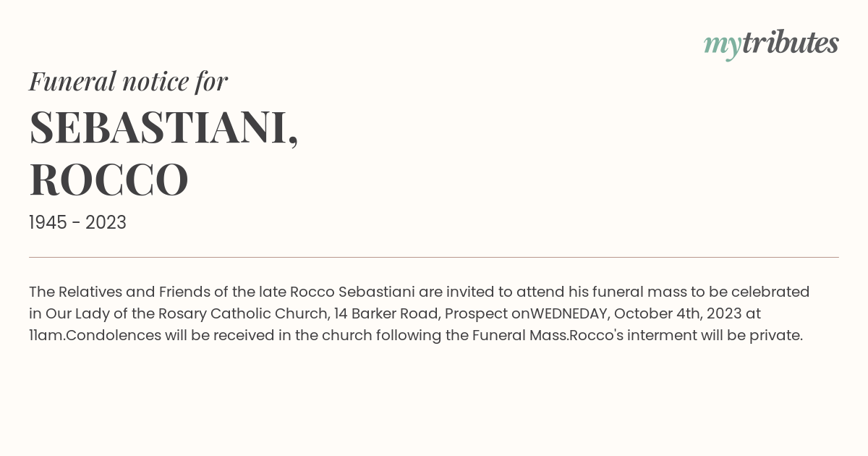Click the words 'Funeral Mass' in last line
This screenshot has height=456, width=868.
tap(519, 335)
